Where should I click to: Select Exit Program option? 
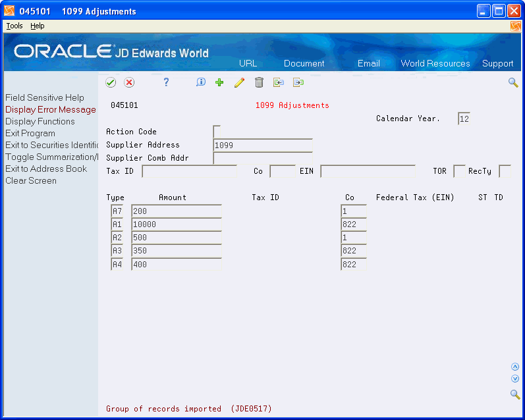click(30, 133)
